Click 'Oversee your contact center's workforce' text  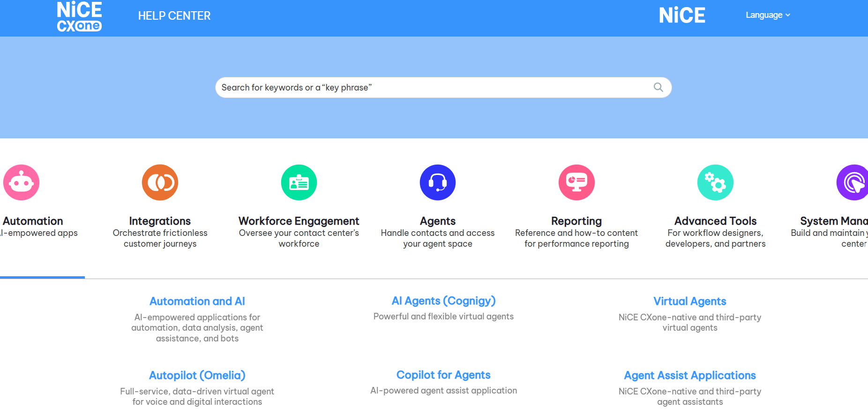click(x=299, y=238)
